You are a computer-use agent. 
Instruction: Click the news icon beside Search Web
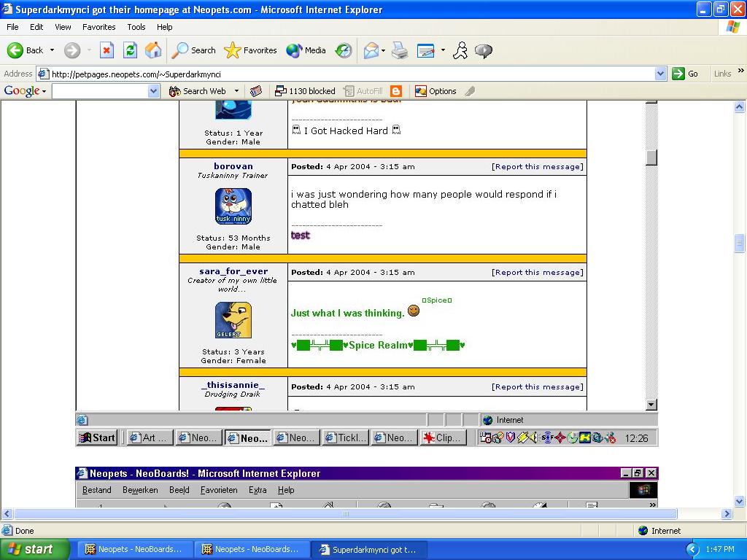click(256, 91)
